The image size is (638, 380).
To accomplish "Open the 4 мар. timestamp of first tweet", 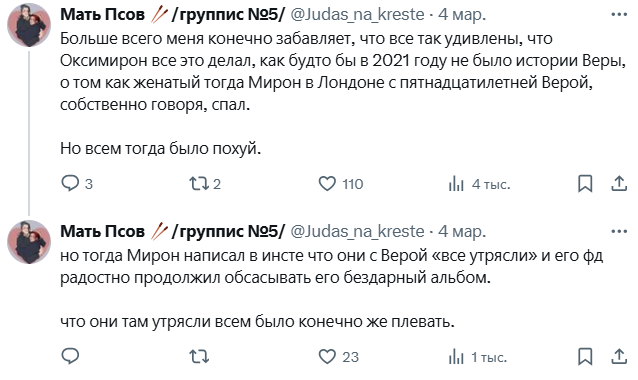I will pyautogui.click(x=462, y=15).
